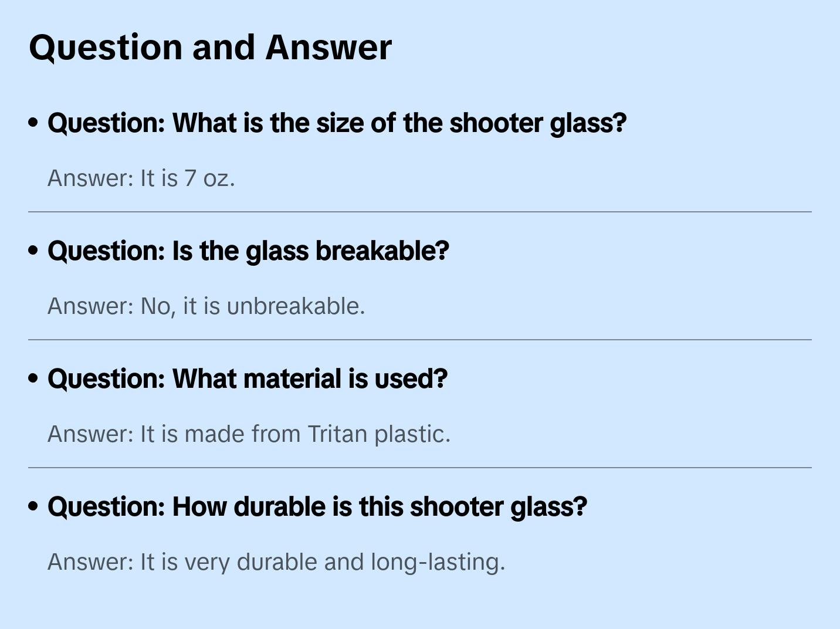Click the "Is the glass breakable?" question
Screen dimensions: 840x629
(248, 251)
